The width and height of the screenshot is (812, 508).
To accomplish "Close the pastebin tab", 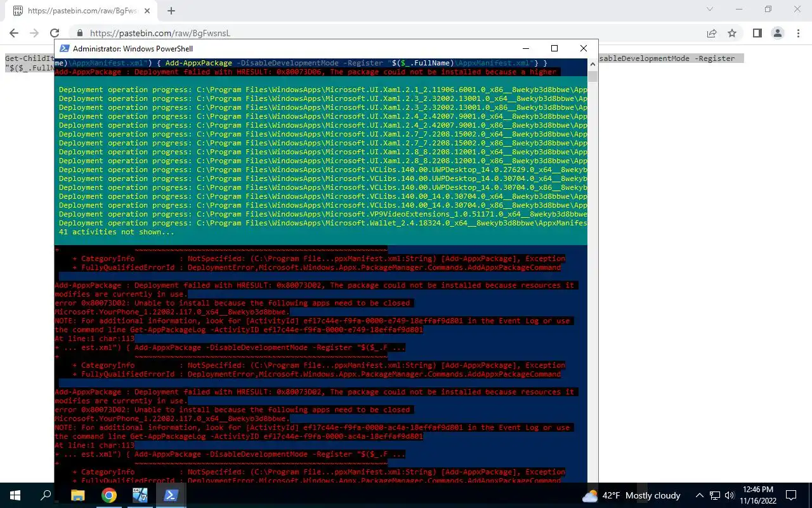I will (147, 11).
